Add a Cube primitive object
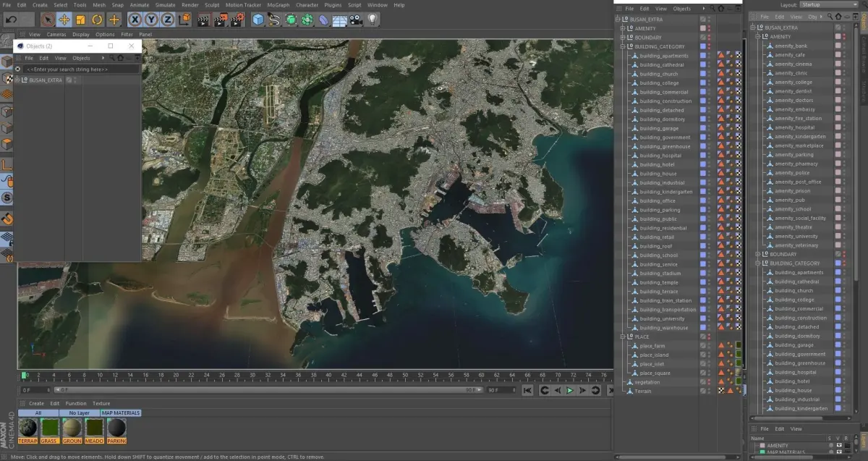Screen dimensions: 868x461 (258, 20)
